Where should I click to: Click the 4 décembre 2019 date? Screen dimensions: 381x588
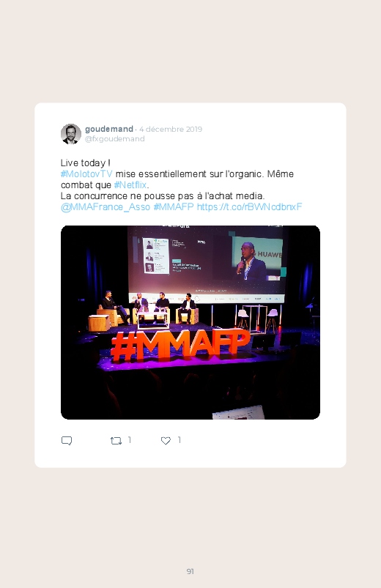coord(171,129)
